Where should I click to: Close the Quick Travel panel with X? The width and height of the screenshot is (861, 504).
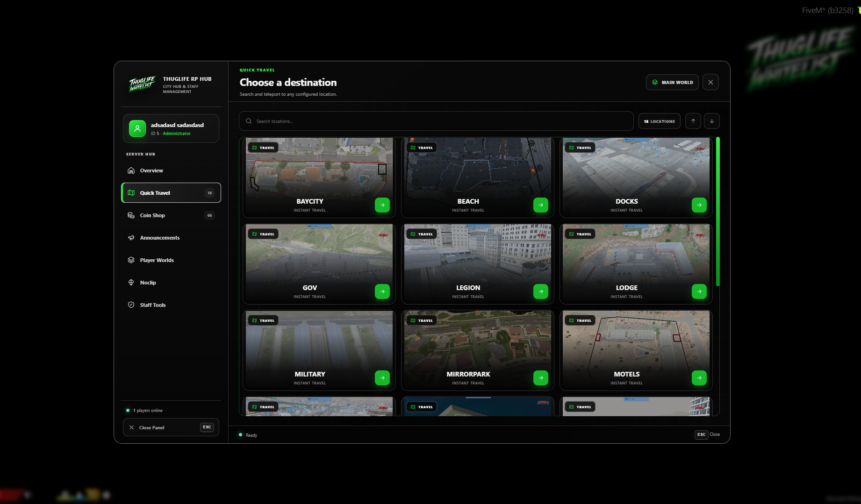(710, 82)
